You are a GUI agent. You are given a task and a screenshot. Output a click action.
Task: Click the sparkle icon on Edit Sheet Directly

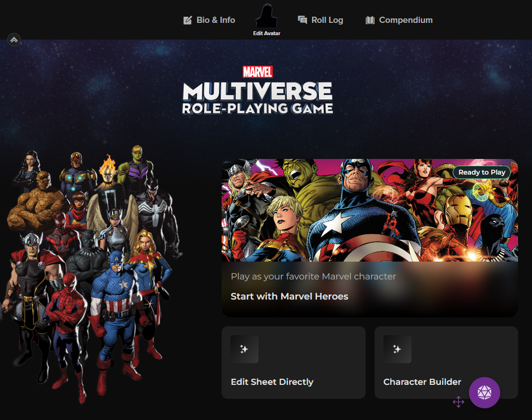coord(245,349)
